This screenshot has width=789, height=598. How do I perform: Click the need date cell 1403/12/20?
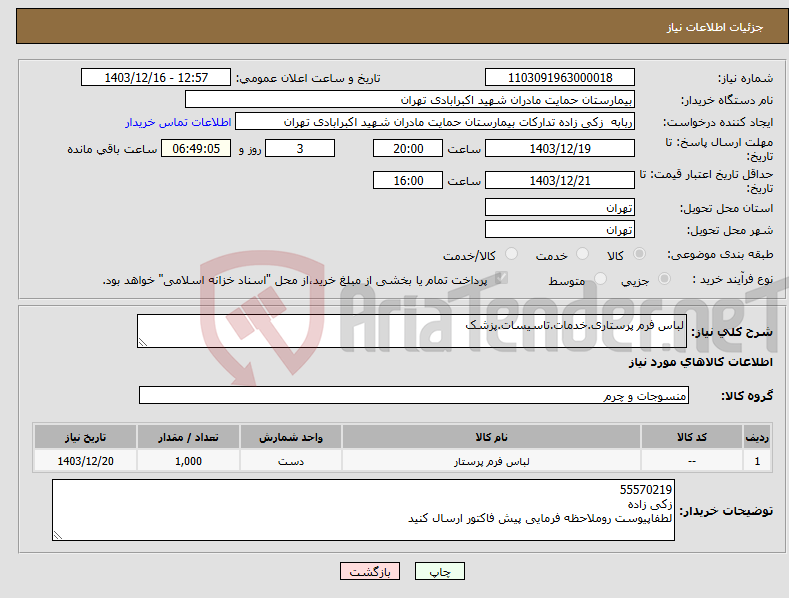click(x=85, y=461)
